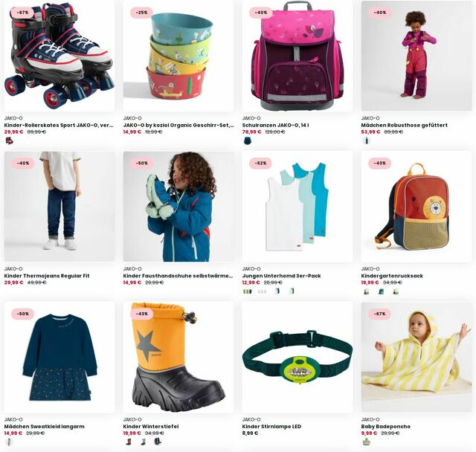Click the -52% badge on Unterhemd pack
The width and height of the screenshot is (476, 452).
tap(261, 163)
